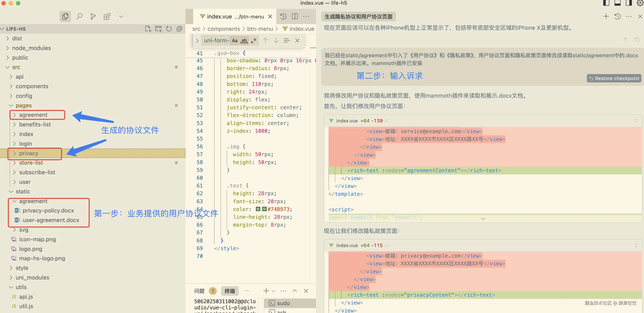Click the #74B973 color swatch

[264, 209]
